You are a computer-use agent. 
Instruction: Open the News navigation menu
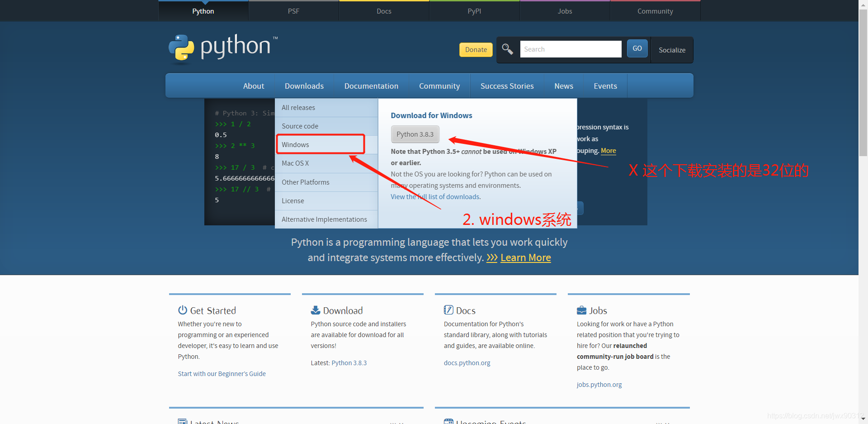coord(564,86)
